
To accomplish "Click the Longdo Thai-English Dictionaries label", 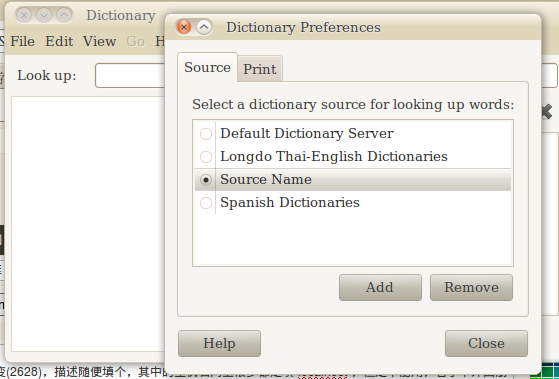I will click(x=334, y=157).
